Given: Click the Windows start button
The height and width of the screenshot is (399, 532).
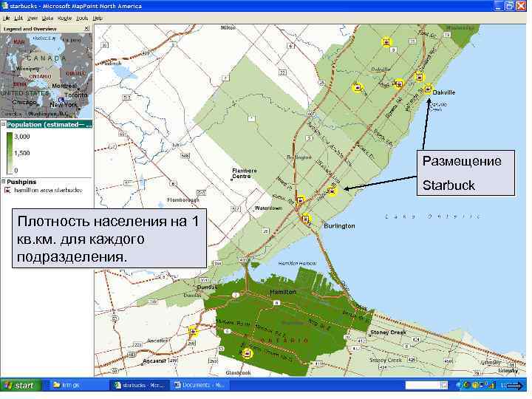Looking at the screenshot, I should [21, 386].
